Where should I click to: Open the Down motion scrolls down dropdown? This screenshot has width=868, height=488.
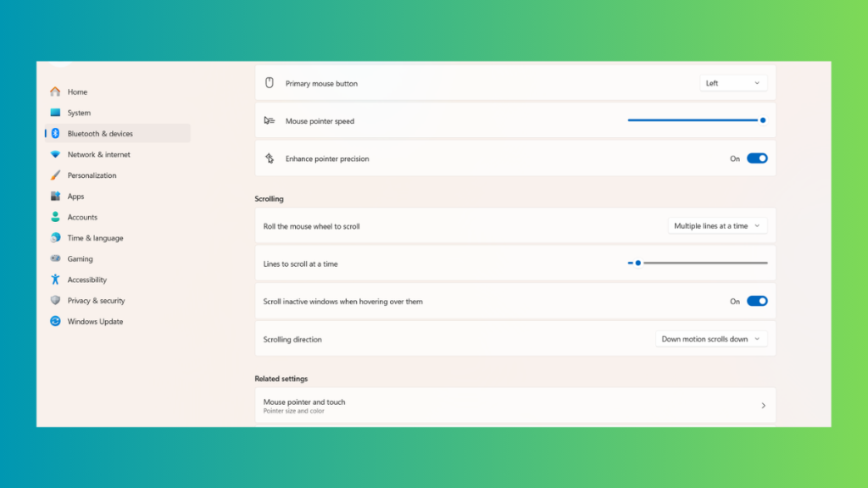[x=711, y=339]
